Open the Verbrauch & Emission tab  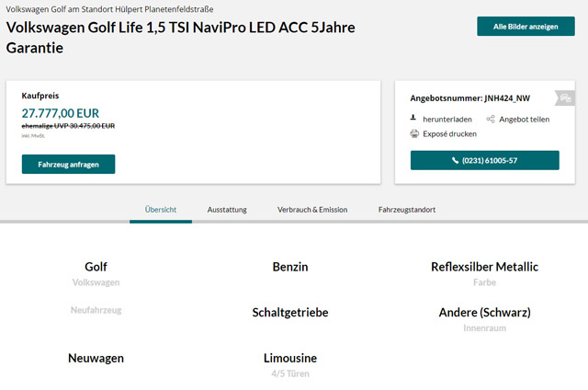point(312,210)
